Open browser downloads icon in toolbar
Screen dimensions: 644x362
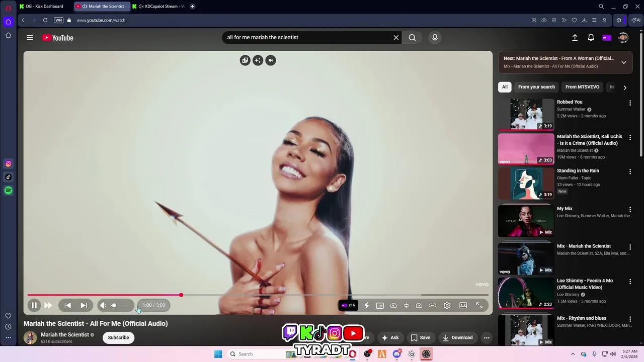(584, 20)
